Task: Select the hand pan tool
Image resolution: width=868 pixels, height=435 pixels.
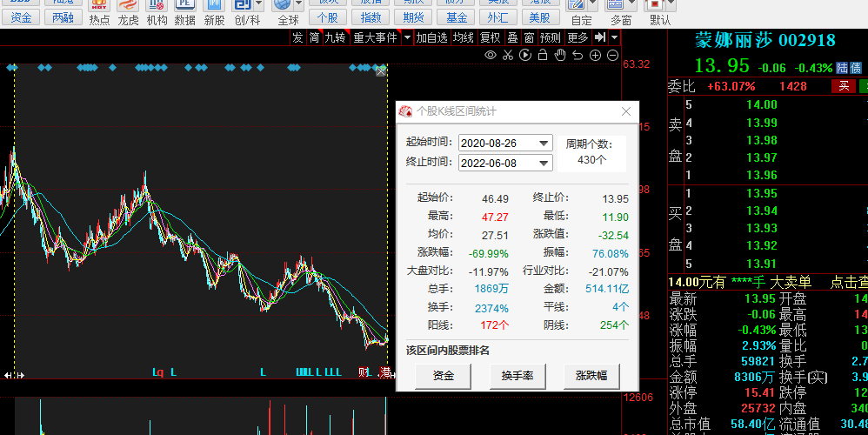Action: point(560,55)
